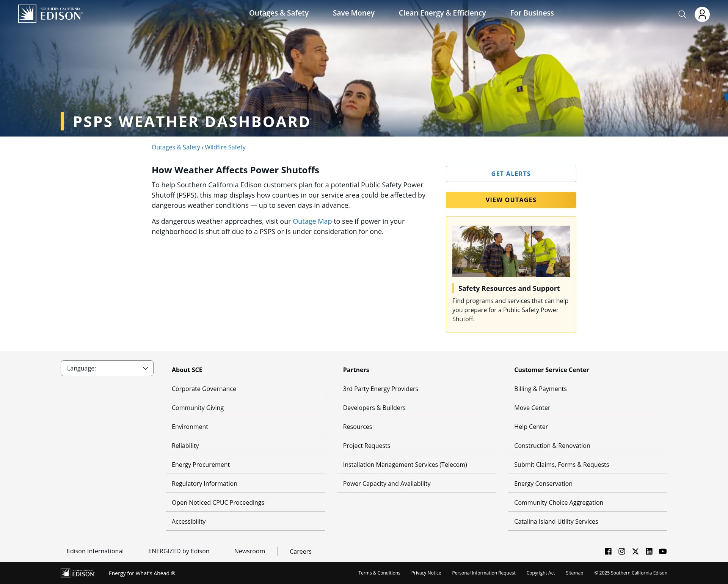This screenshot has width=728, height=584.
Task: Click the Southern California Edison header logo
Action: (50, 14)
